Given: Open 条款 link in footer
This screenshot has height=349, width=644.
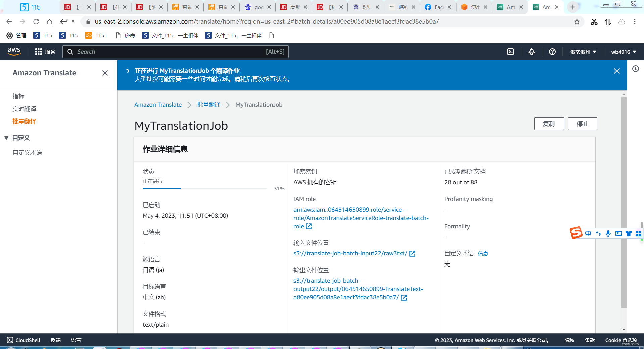Looking at the screenshot, I should 590,340.
